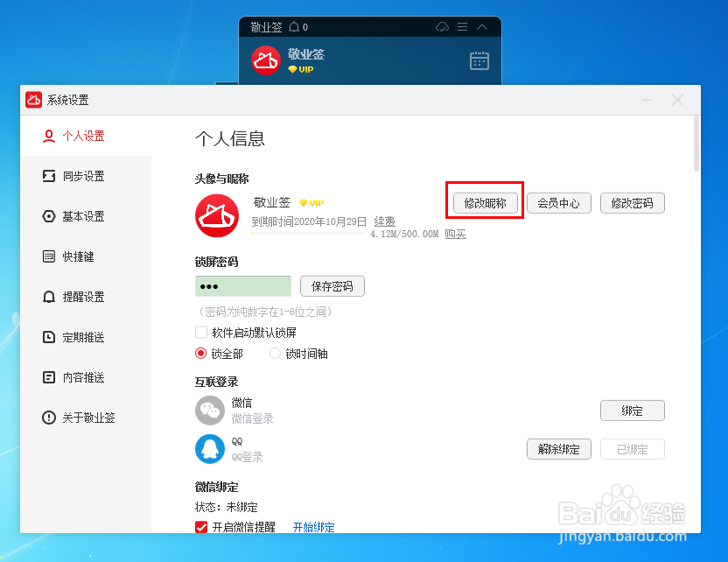Image resolution: width=728 pixels, height=562 pixels.
Task: Select the 个人设置 sidebar tab
Action: point(86,136)
